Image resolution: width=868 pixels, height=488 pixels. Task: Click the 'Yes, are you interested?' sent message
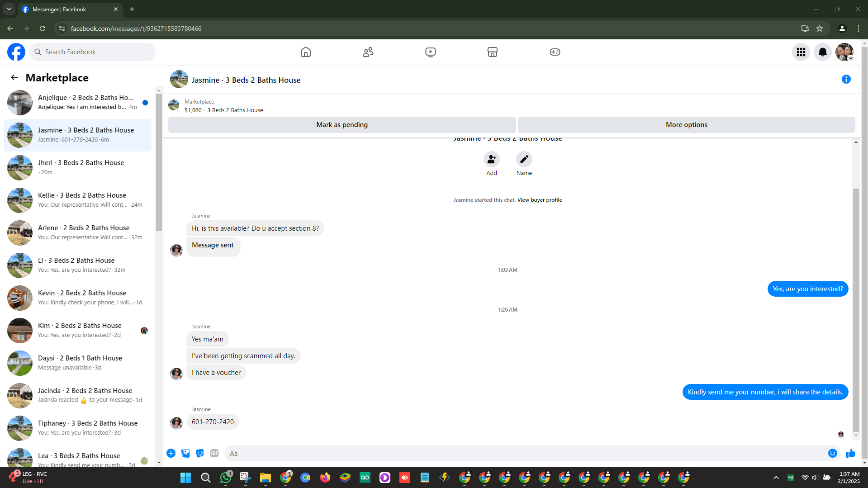808,289
